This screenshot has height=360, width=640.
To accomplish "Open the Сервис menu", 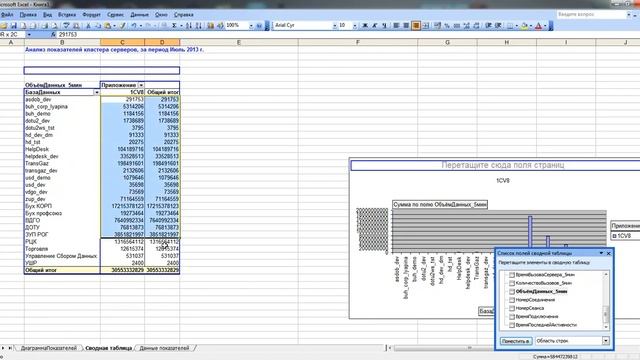I will click(116, 15).
